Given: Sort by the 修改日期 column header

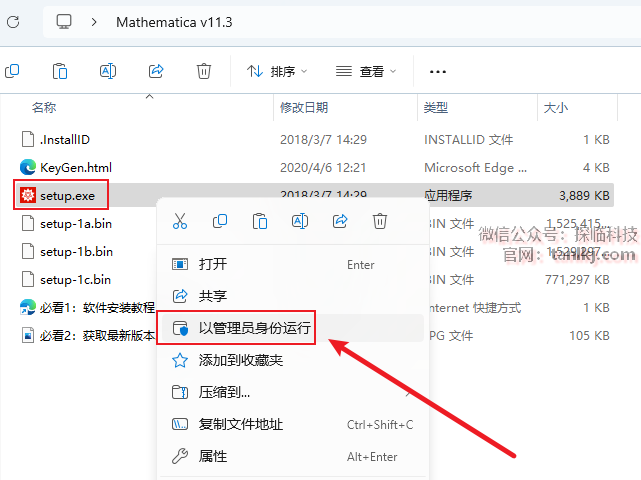Looking at the screenshot, I should pos(304,108).
